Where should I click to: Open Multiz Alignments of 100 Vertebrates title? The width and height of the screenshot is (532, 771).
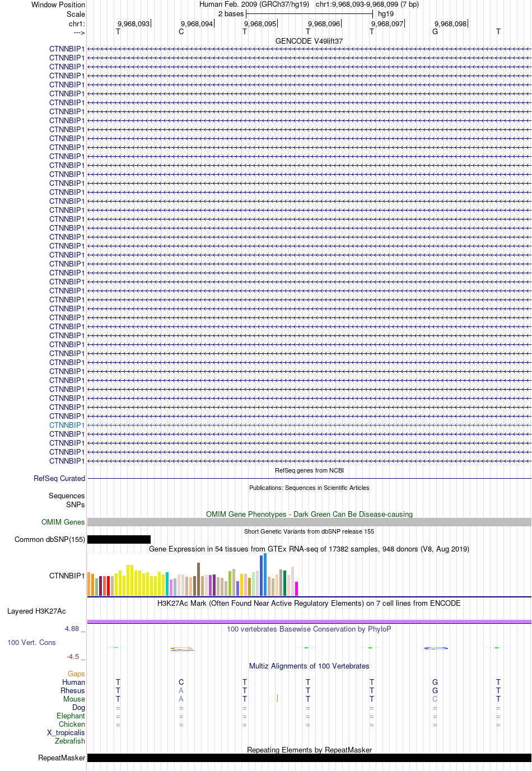[309, 666]
